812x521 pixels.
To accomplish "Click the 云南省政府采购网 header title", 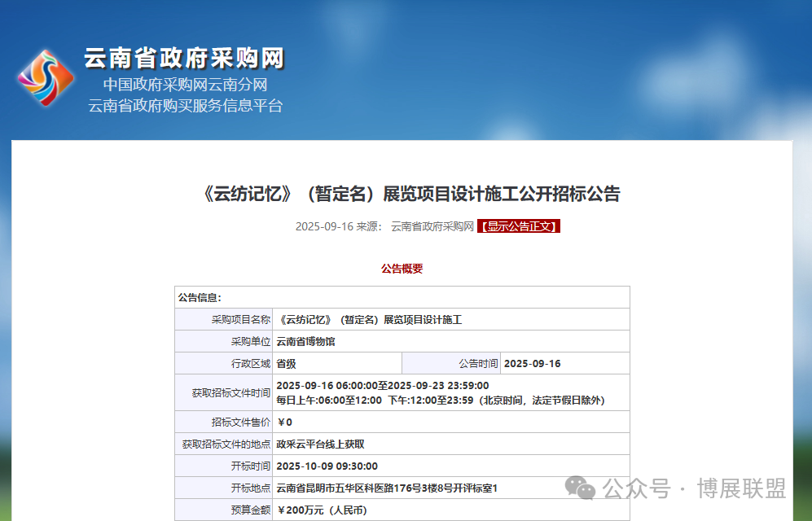I will [184, 58].
